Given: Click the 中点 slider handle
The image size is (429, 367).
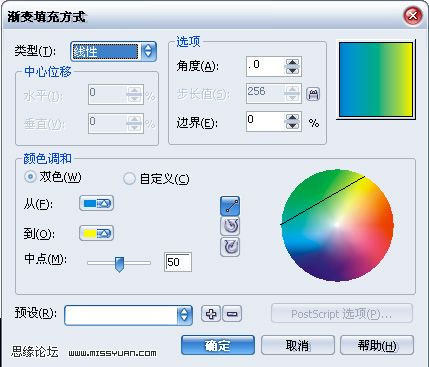Looking at the screenshot, I should (119, 264).
